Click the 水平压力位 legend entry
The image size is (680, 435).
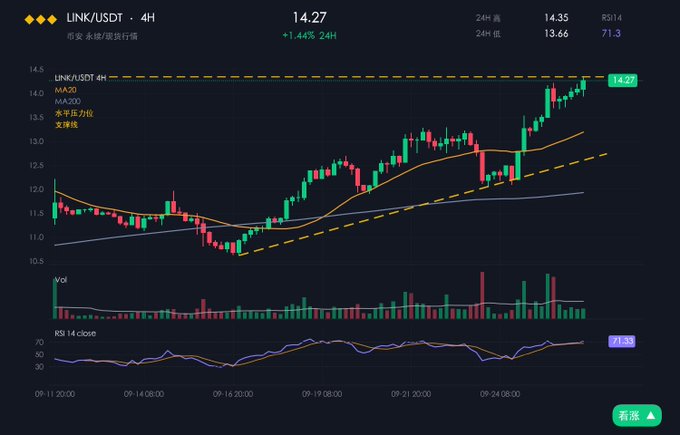coord(74,113)
